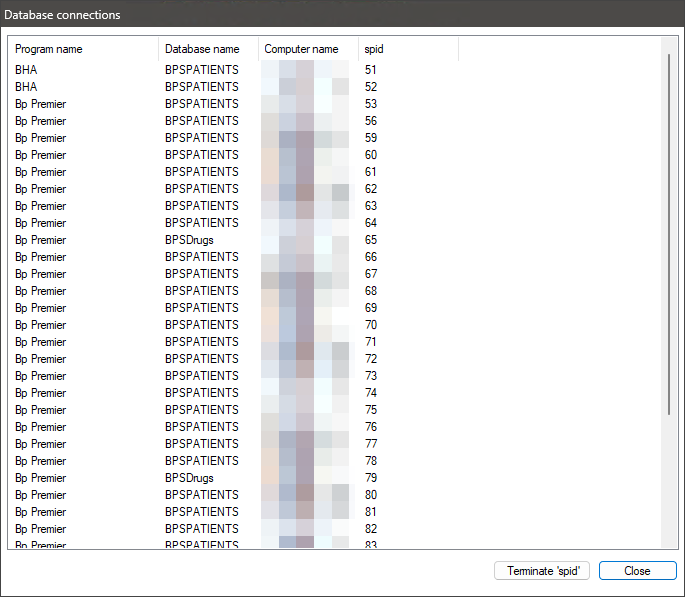
Task: Click spid value 63
Action: [x=370, y=206]
